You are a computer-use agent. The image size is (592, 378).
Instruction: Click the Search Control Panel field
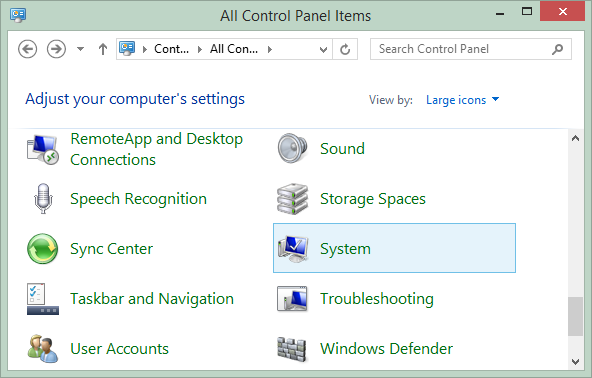[470, 49]
